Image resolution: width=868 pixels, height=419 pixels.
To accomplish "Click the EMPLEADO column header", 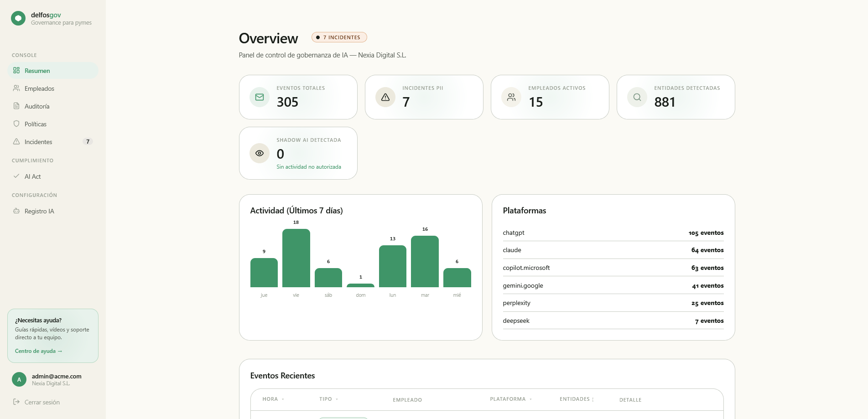I will [407, 400].
